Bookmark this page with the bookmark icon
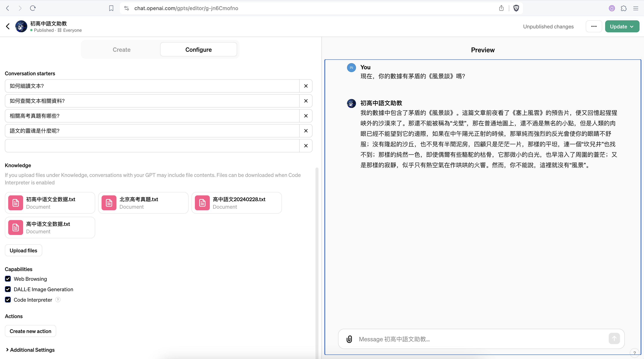The image size is (644, 359). coord(111,8)
